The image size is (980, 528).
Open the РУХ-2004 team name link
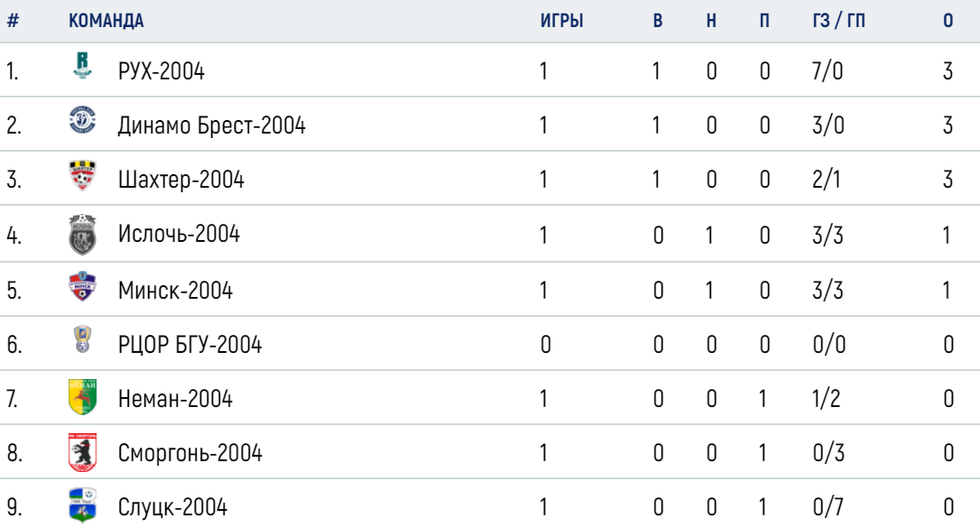point(162,71)
